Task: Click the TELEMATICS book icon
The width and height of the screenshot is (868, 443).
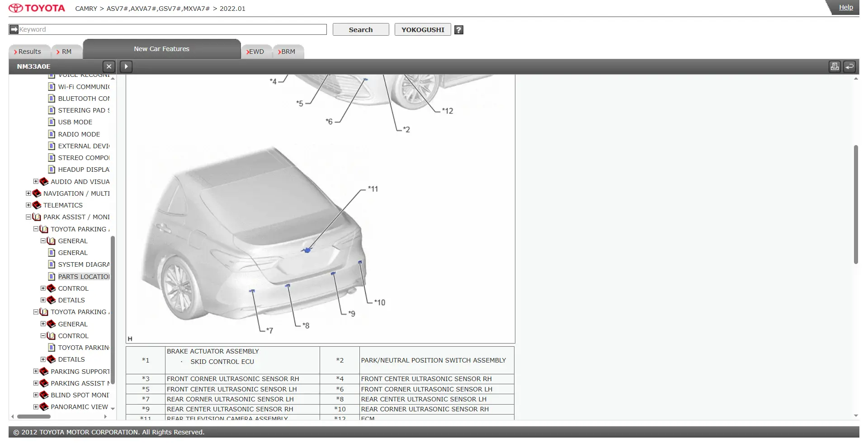Action: pos(37,205)
